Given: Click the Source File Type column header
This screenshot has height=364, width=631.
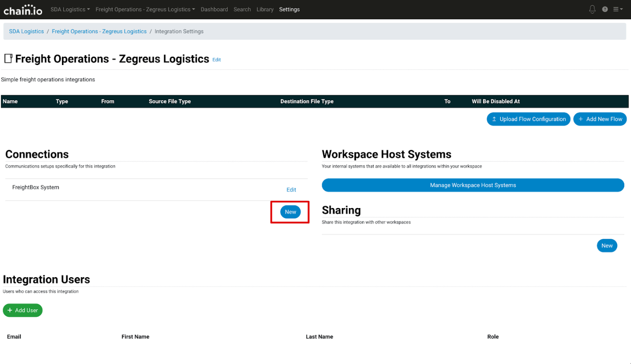Looking at the screenshot, I should pyautogui.click(x=170, y=102).
